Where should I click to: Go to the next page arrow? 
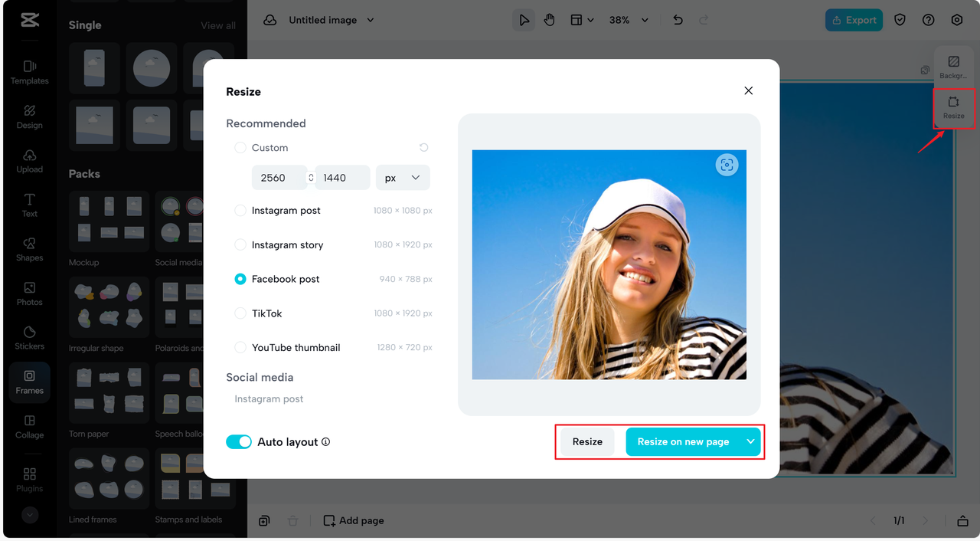[x=925, y=521]
